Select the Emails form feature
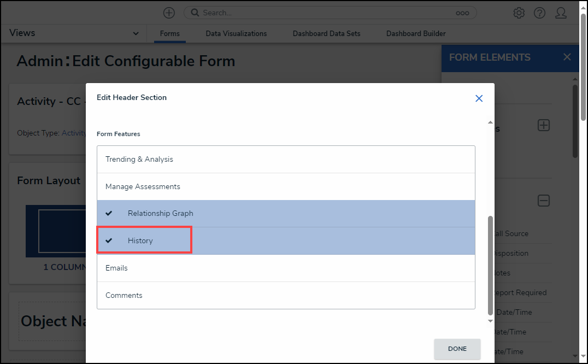The width and height of the screenshot is (588, 364). [x=116, y=268]
